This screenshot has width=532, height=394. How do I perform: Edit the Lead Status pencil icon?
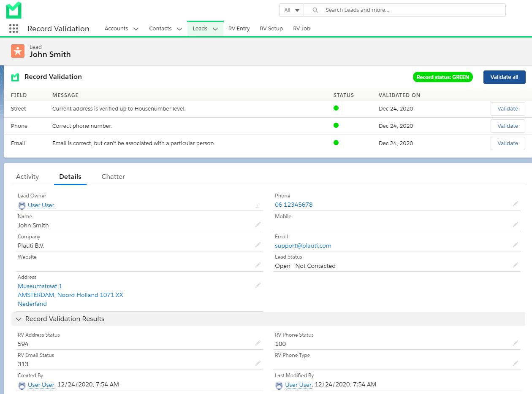pos(516,265)
